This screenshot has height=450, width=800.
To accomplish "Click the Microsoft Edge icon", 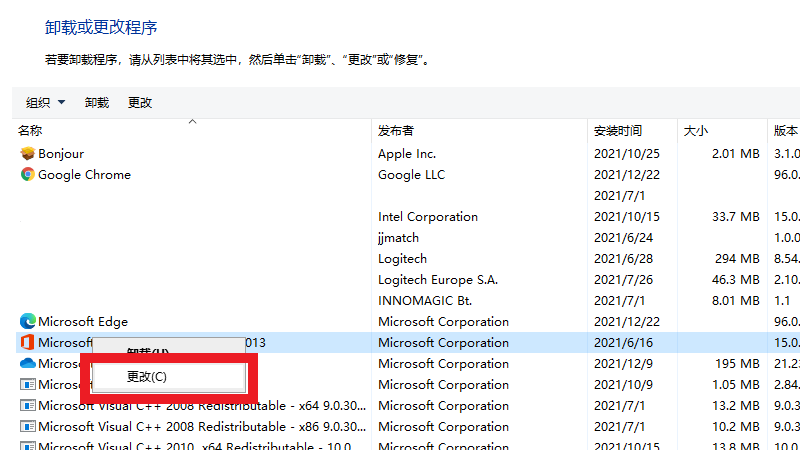I will pos(28,322).
